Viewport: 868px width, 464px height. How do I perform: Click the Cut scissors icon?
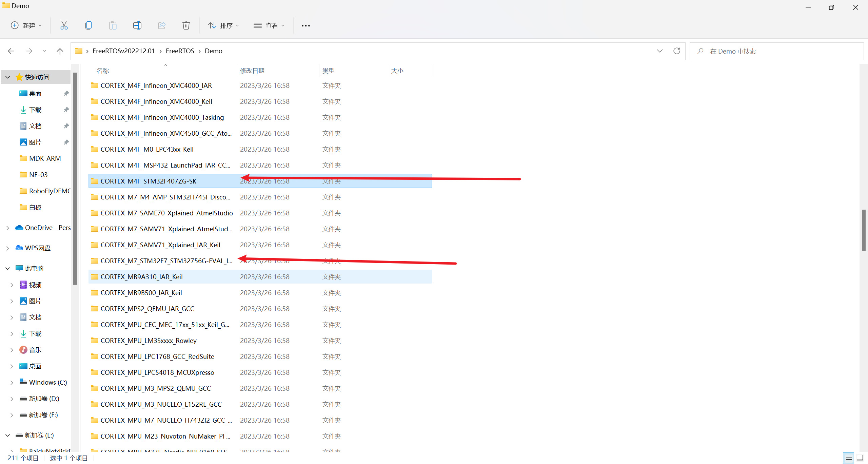click(x=64, y=25)
